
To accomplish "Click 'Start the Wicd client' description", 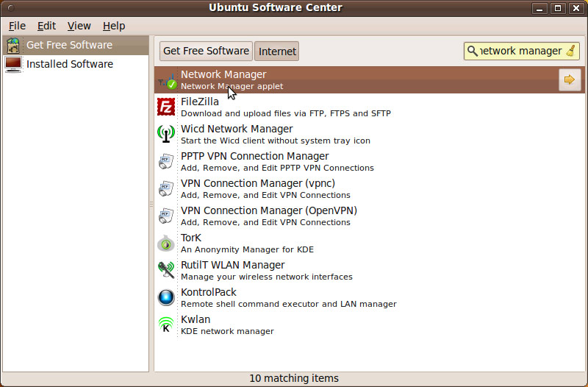I will (275, 141).
